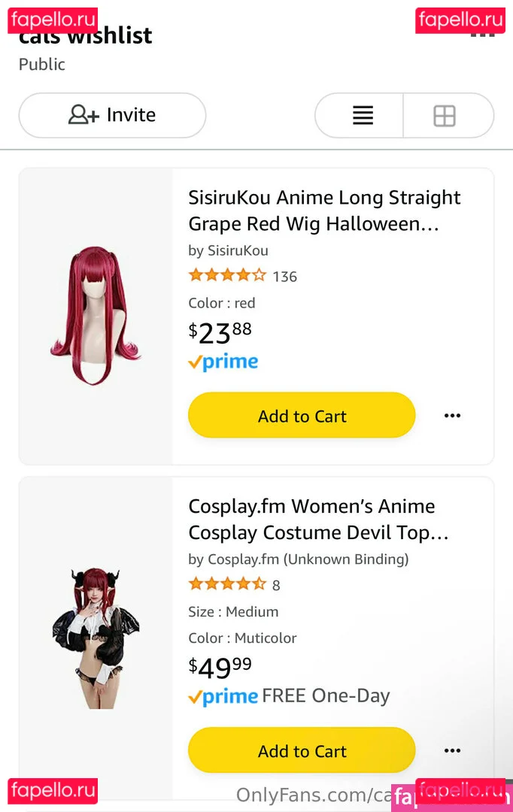Image resolution: width=513 pixels, height=812 pixels.
Task: Click the $23.88 wig price
Action: (220, 332)
